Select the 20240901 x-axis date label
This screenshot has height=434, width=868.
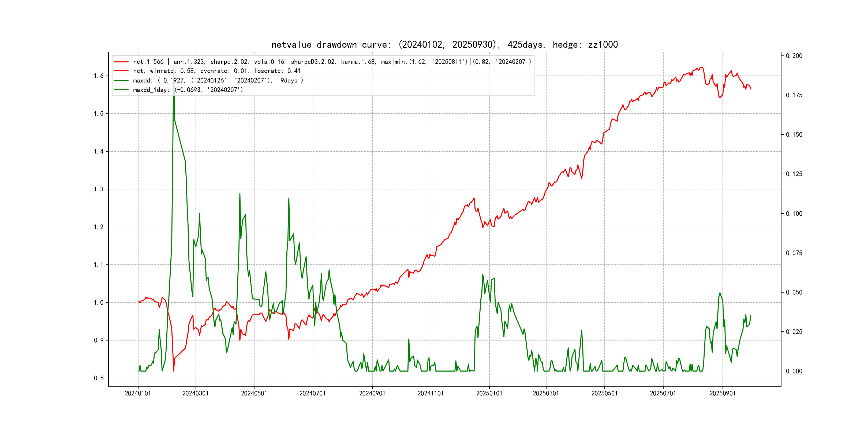pos(372,394)
